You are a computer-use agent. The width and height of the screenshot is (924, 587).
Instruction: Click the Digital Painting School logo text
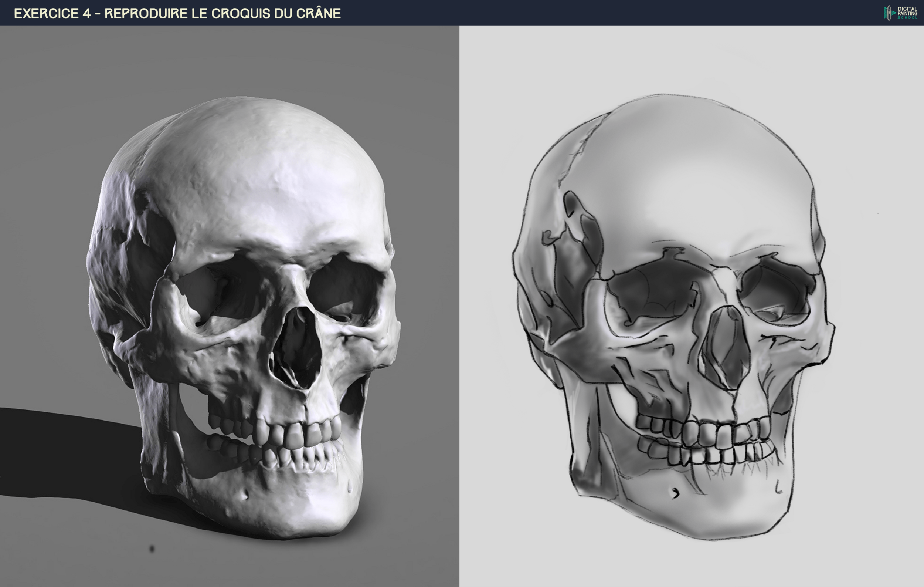tap(907, 13)
